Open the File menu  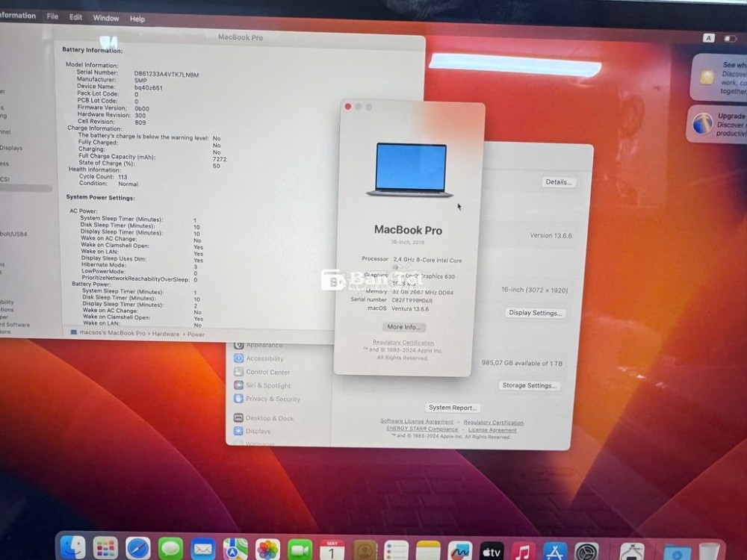(52, 16)
